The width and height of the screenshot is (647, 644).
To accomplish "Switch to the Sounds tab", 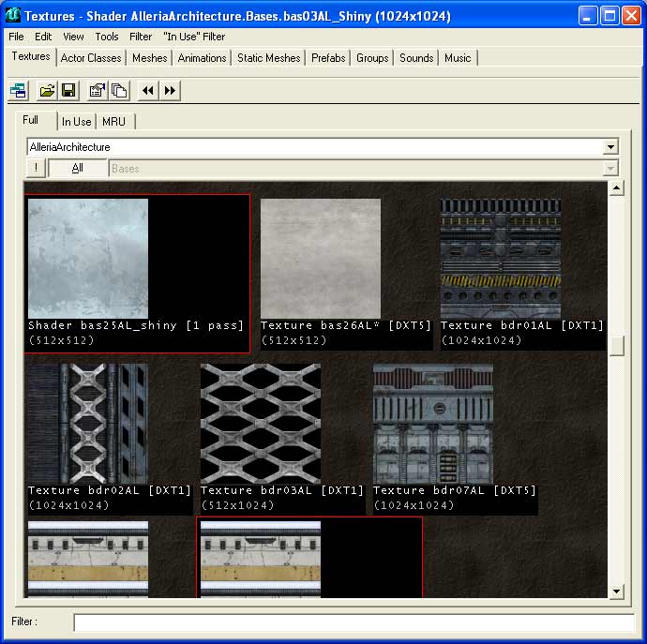I will click(416, 58).
